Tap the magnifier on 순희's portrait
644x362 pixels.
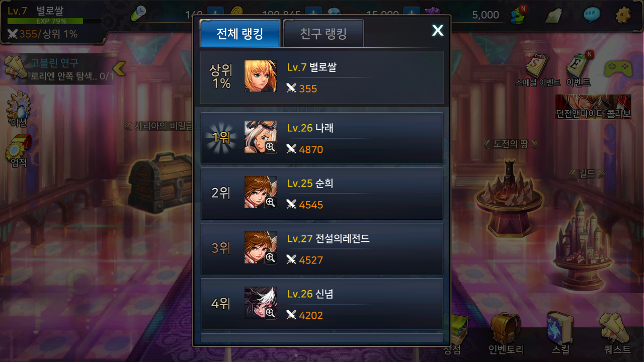click(x=271, y=202)
